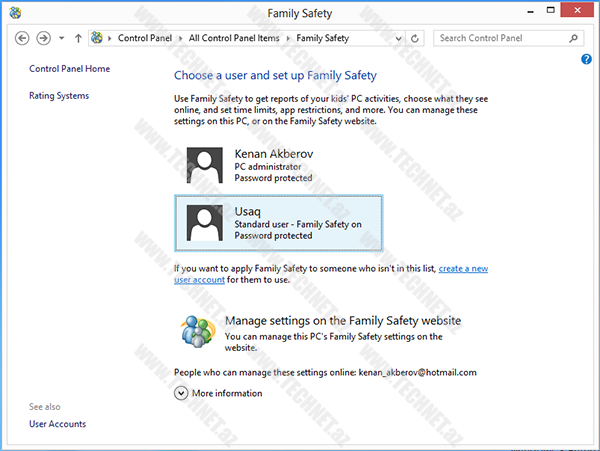Open the recent locations dropdown arrow

61,38
